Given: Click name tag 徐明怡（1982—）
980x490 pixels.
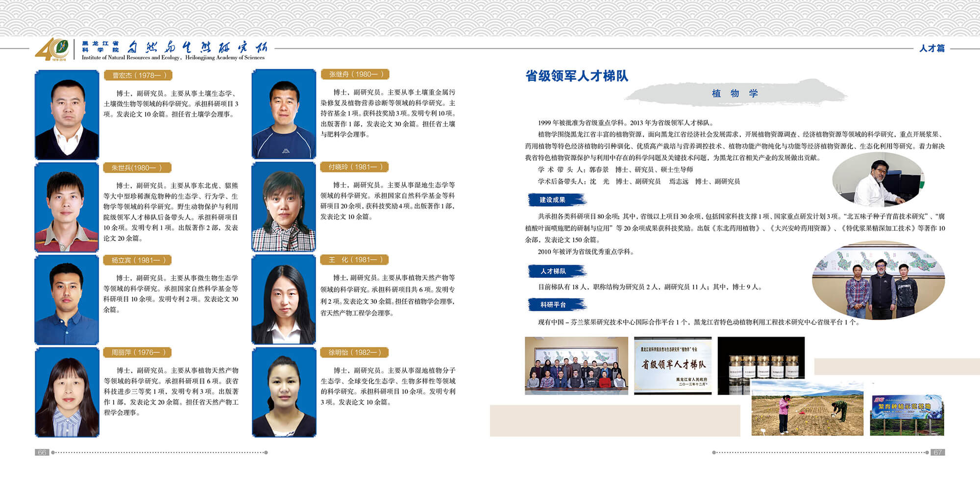Looking at the screenshot, I should (355, 352).
